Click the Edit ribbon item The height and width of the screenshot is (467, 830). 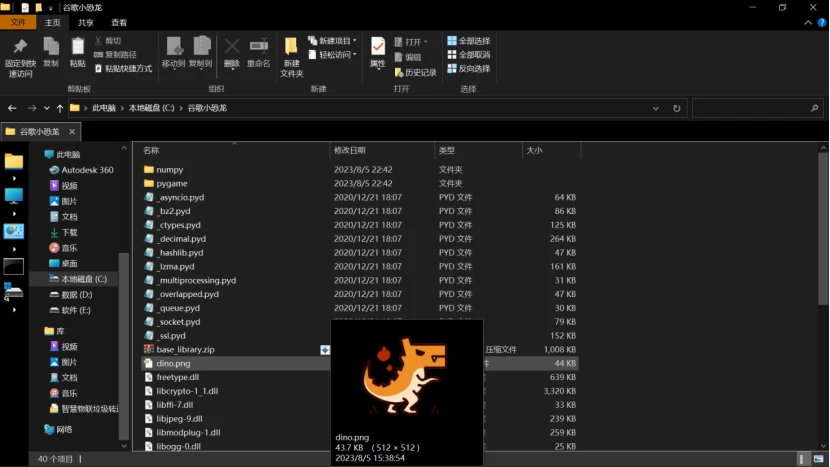click(x=408, y=57)
